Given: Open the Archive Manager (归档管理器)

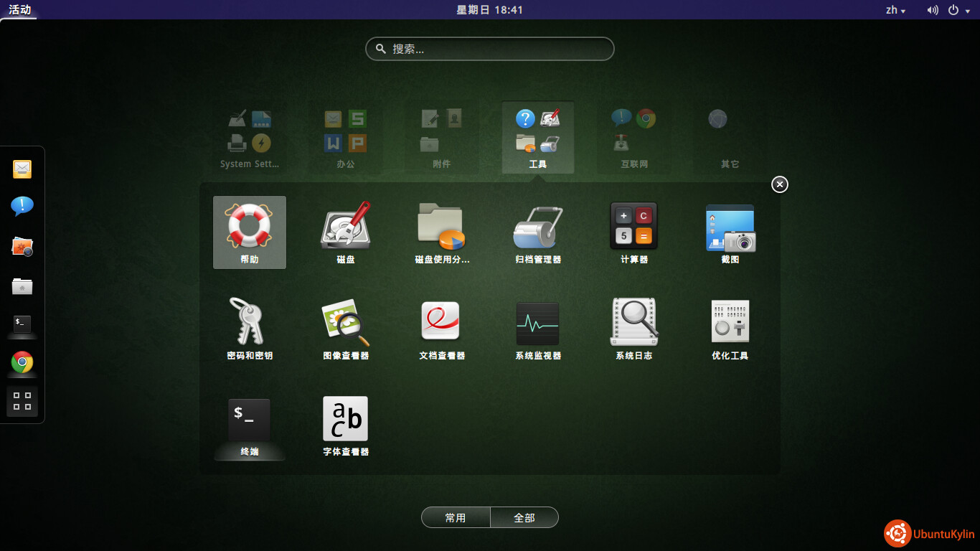Looking at the screenshot, I should pos(537,232).
